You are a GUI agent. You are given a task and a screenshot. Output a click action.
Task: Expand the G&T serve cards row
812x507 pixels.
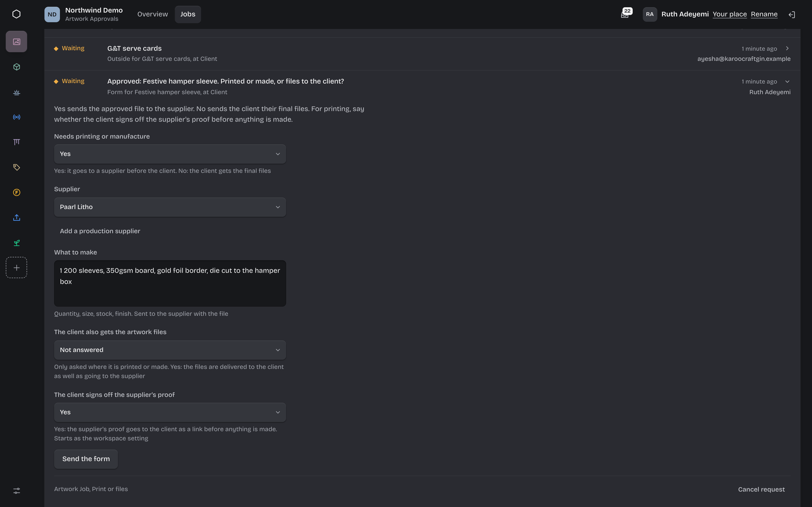[787, 48]
